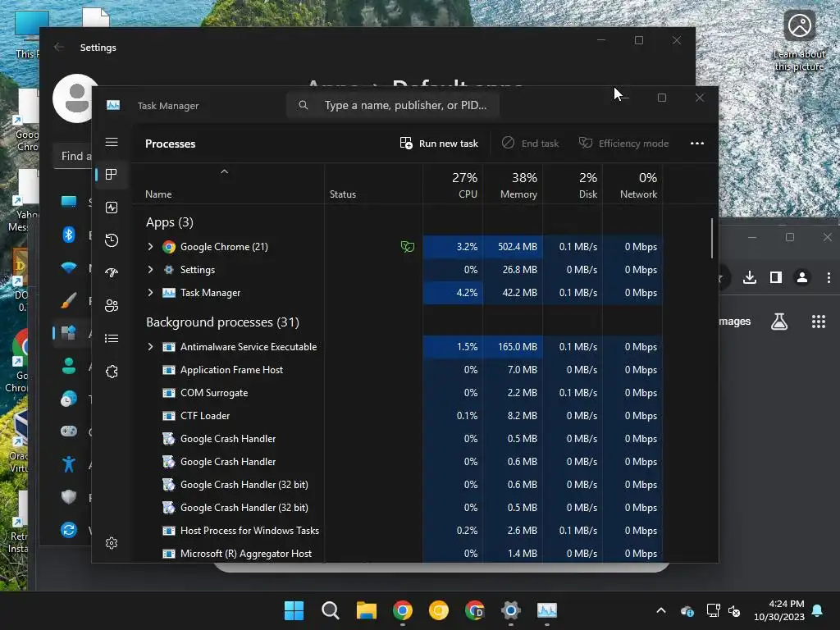Open Search Labs flask icon in Chrome
840x630 pixels.
click(779, 322)
